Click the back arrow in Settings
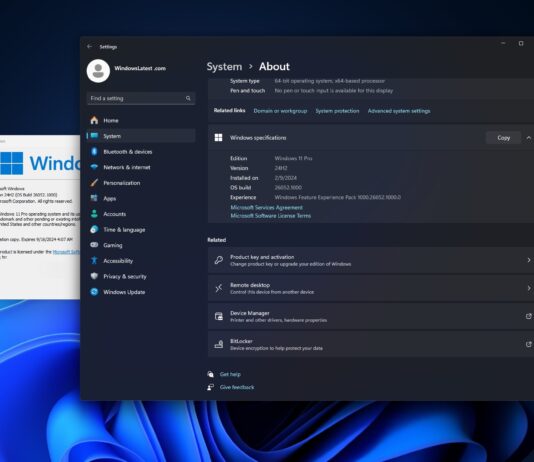The height and width of the screenshot is (462, 534). tap(90, 46)
